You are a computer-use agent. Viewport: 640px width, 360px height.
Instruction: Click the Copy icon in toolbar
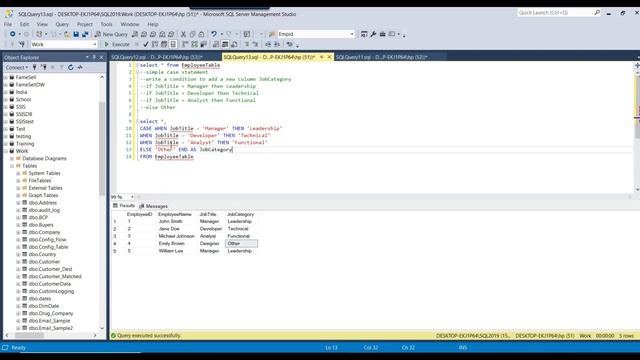point(192,34)
